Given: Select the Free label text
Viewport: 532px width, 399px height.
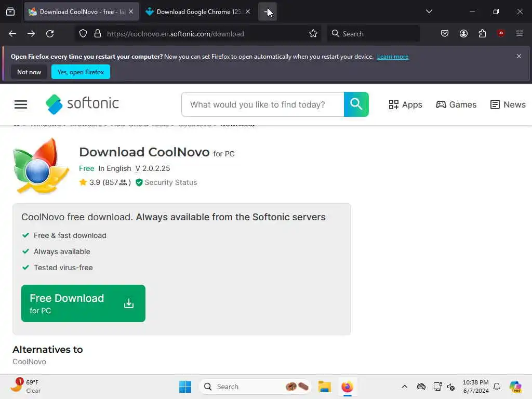Looking at the screenshot, I should tap(87, 169).
